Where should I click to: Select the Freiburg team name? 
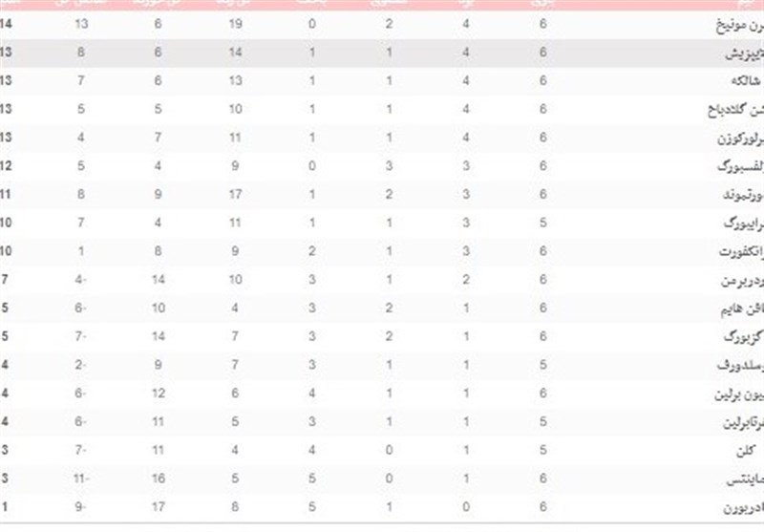744,223
